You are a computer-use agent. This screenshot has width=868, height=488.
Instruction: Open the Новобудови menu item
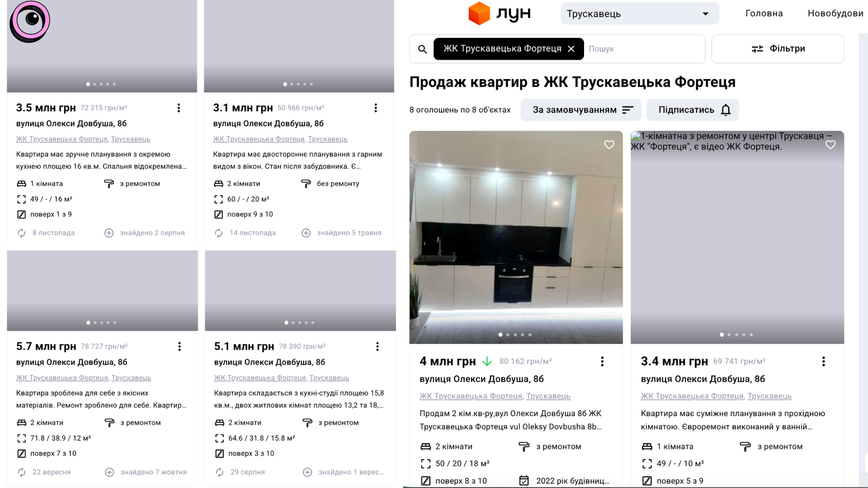click(x=835, y=14)
